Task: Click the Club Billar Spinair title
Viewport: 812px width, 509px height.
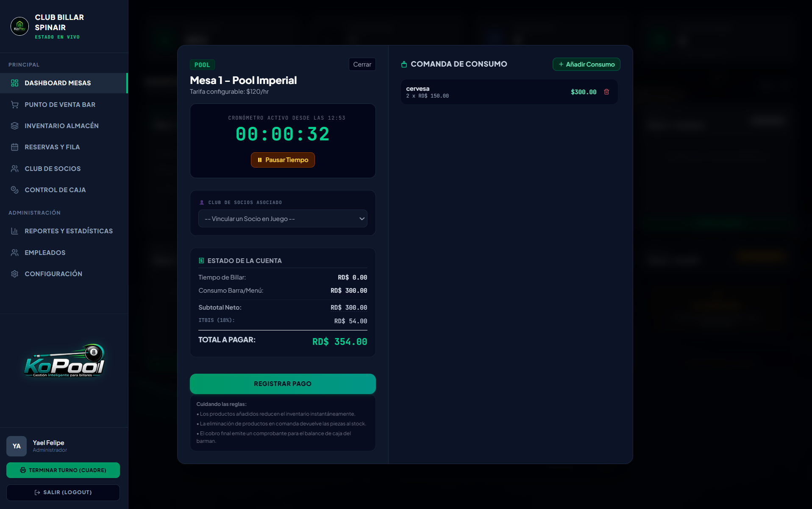Action: tap(59, 22)
